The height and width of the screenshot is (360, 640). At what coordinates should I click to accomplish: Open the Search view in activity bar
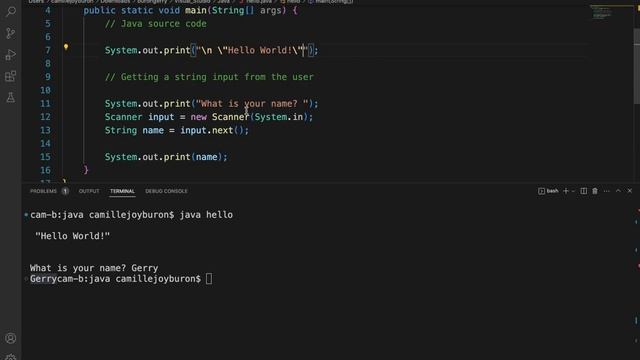[11, 11]
